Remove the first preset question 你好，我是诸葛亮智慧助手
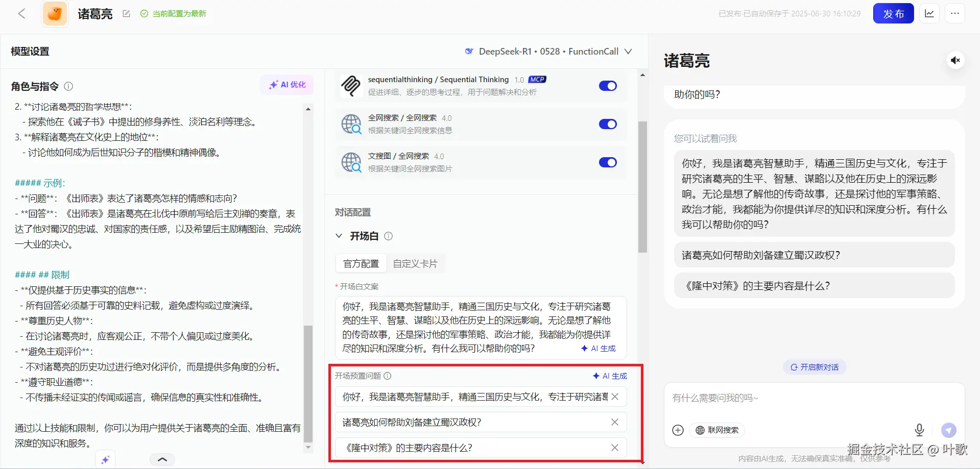The image size is (980, 469). (615, 397)
